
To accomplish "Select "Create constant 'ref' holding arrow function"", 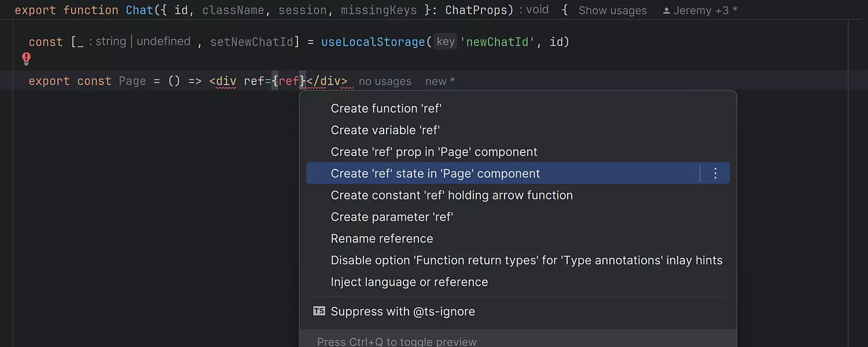I will pyautogui.click(x=451, y=195).
